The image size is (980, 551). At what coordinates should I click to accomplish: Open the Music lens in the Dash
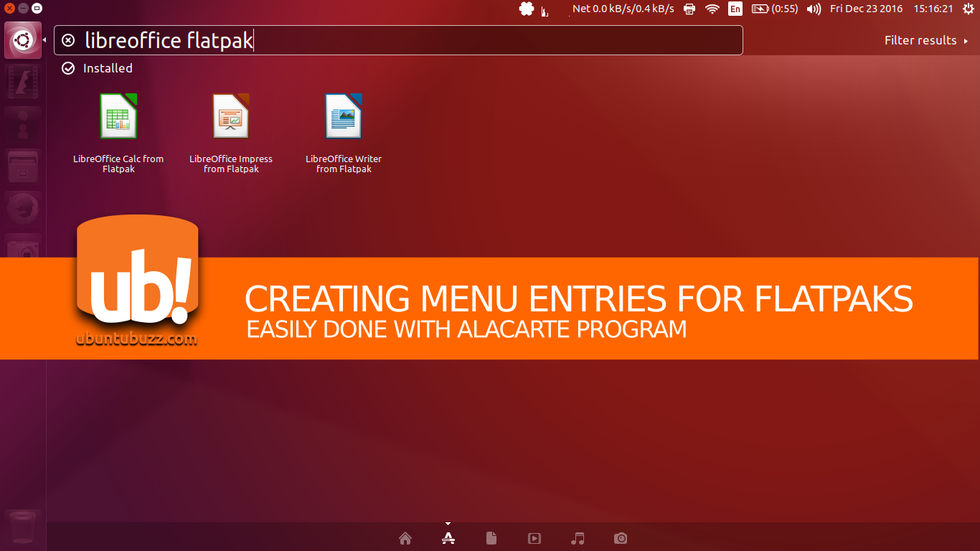click(578, 537)
